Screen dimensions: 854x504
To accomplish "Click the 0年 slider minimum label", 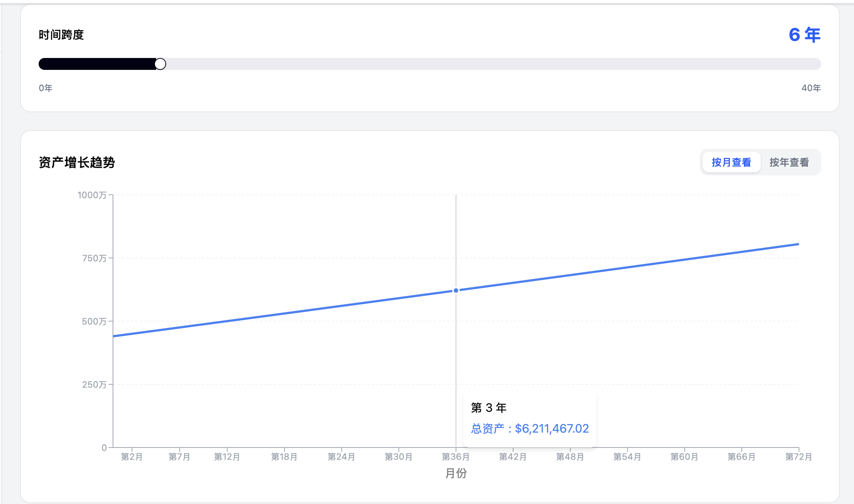I will click(46, 88).
